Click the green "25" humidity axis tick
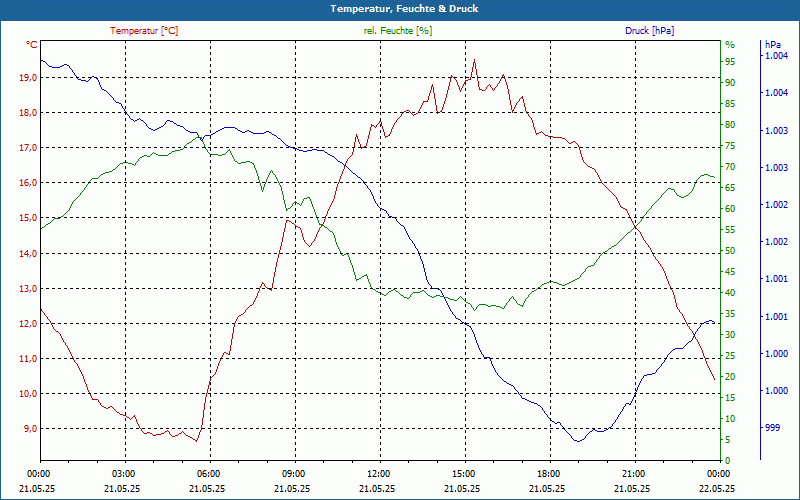 (x=730, y=356)
